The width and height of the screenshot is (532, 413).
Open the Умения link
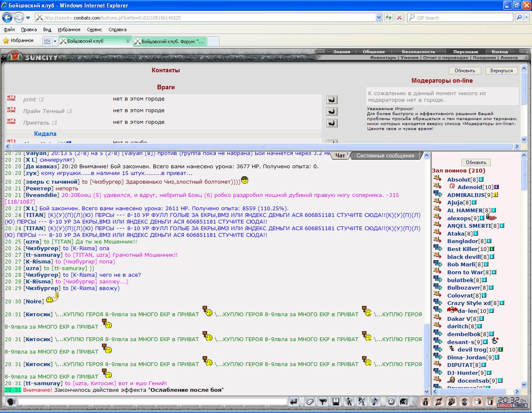[409, 58]
